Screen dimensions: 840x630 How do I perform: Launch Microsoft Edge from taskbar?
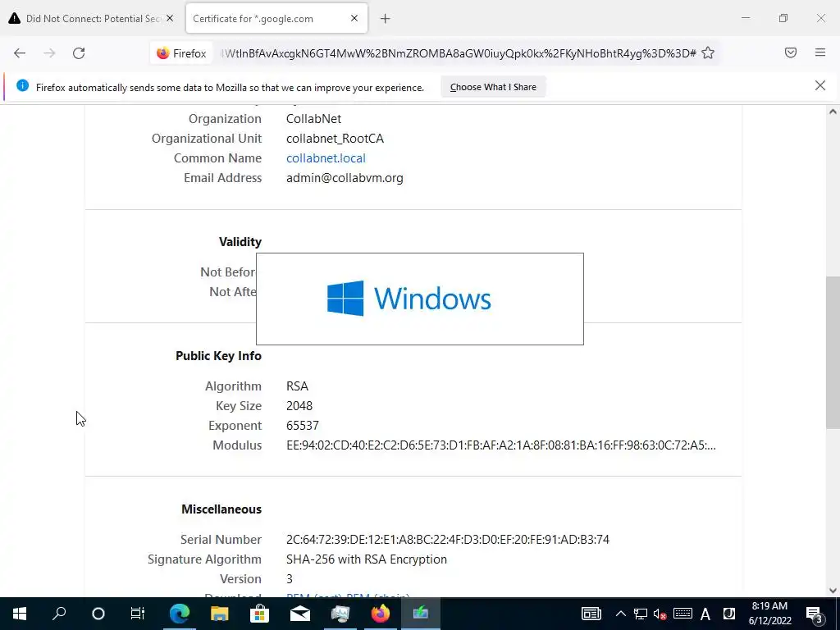click(x=180, y=614)
